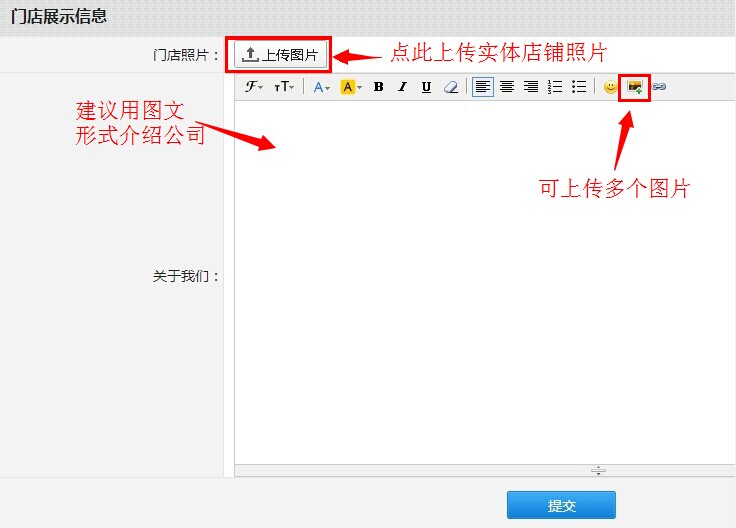This screenshot has height=528, width=736.
Task: Click the eraser clear-formatting icon
Action: (451, 87)
